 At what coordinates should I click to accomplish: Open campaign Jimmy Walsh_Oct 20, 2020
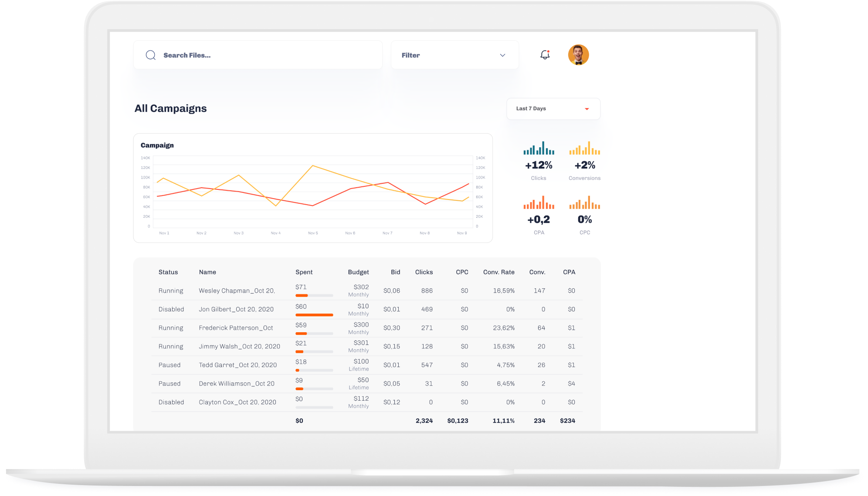tap(239, 347)
